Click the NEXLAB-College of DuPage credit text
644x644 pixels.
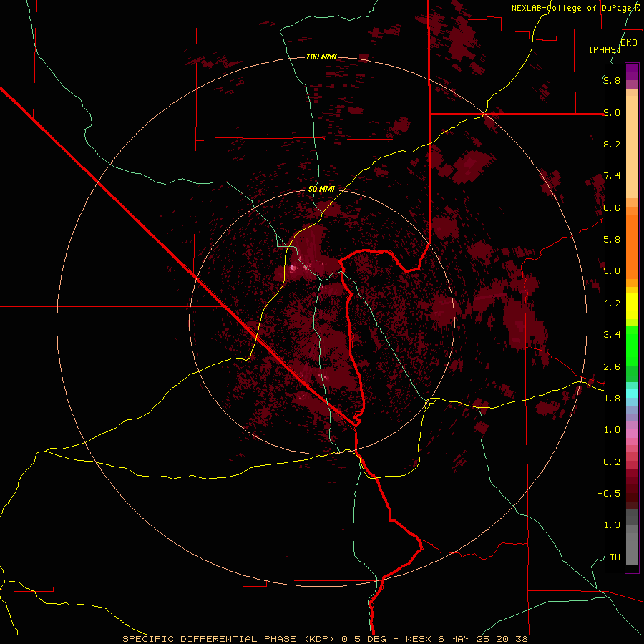point(576,8)
